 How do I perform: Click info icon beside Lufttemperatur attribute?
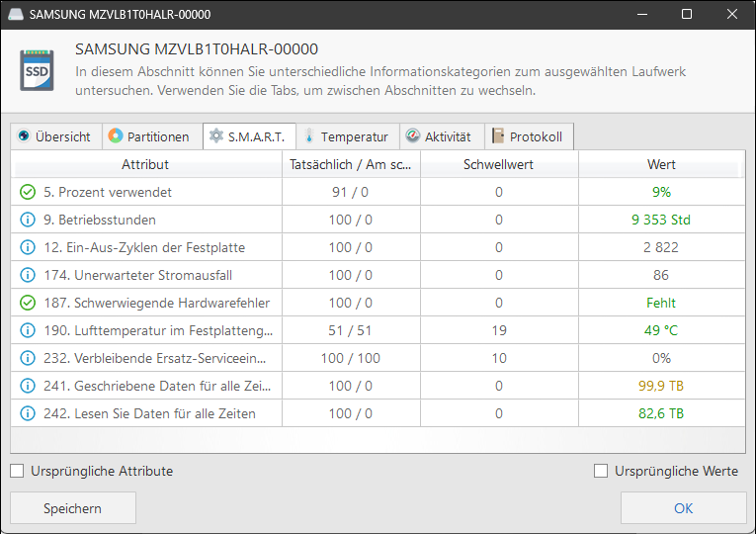click(28, 330)
